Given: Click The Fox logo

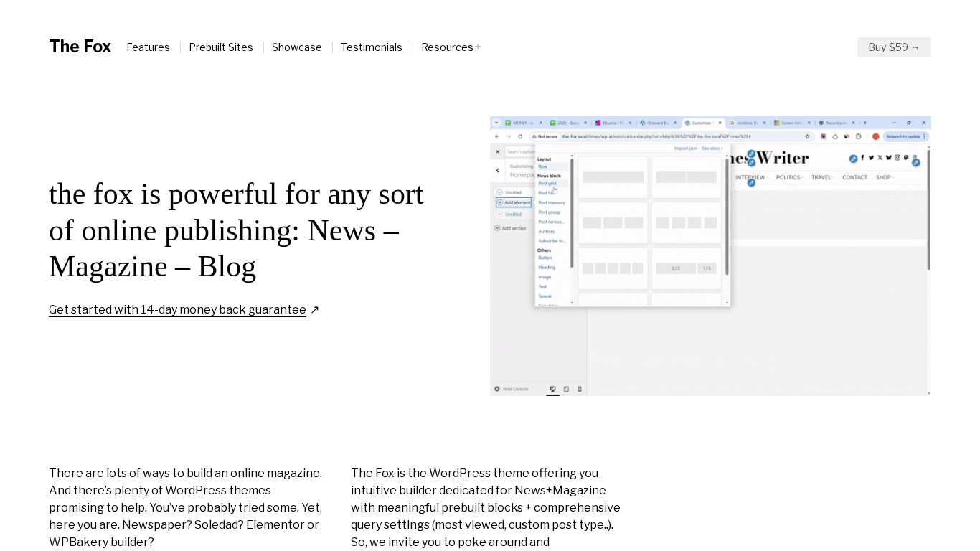Looking at the screenshot, I should click(80, 47).
